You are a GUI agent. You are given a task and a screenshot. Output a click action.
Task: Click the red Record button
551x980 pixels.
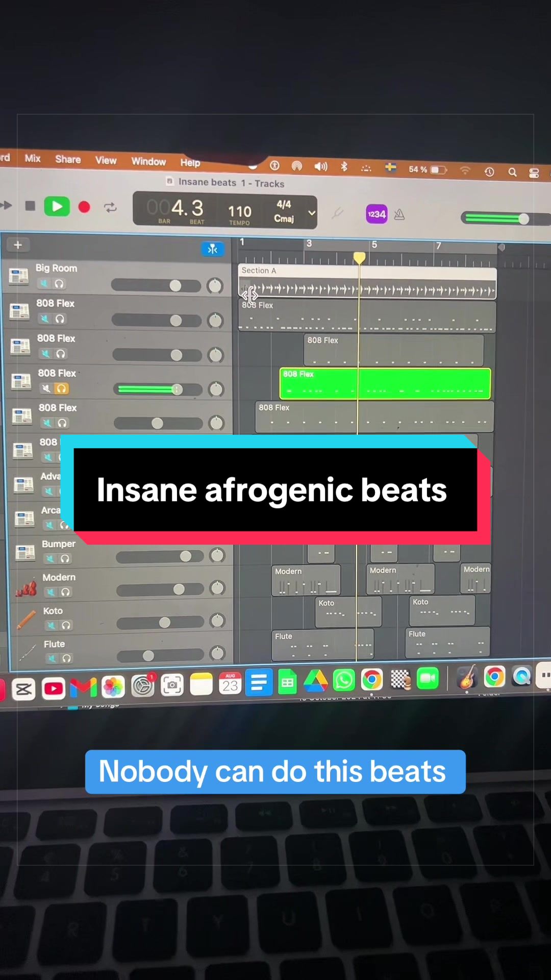pyautogui.click(x=84, y=207)
